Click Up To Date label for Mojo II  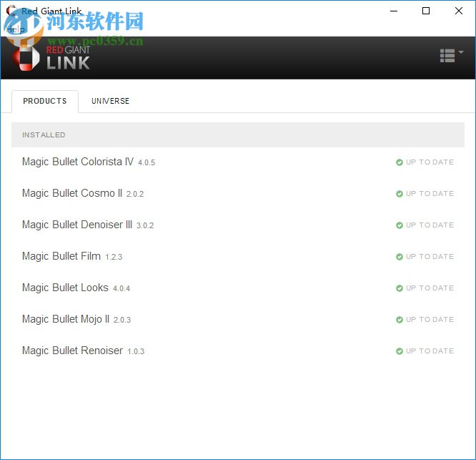pos(430,320)
